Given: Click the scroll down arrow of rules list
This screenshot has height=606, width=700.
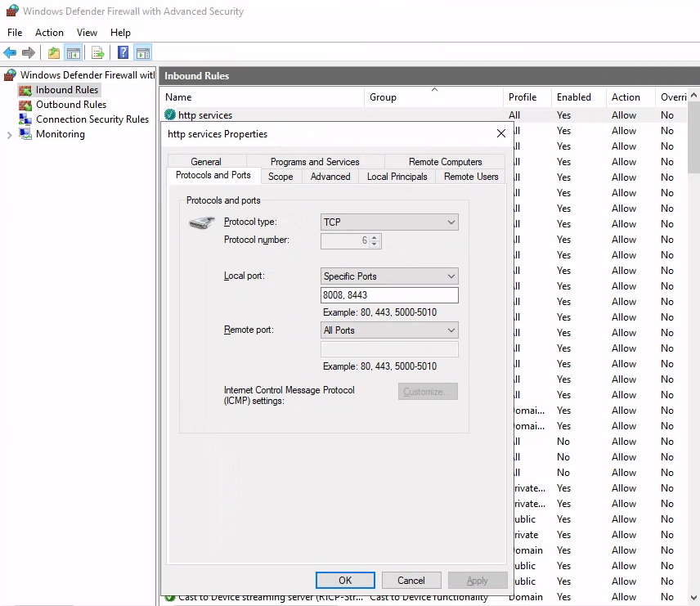Looking at the screenshot, I should (x=693, y=598).
